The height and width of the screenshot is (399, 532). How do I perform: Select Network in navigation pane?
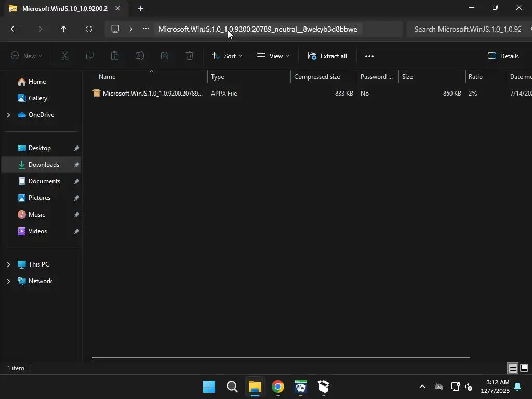coord(40,281)
